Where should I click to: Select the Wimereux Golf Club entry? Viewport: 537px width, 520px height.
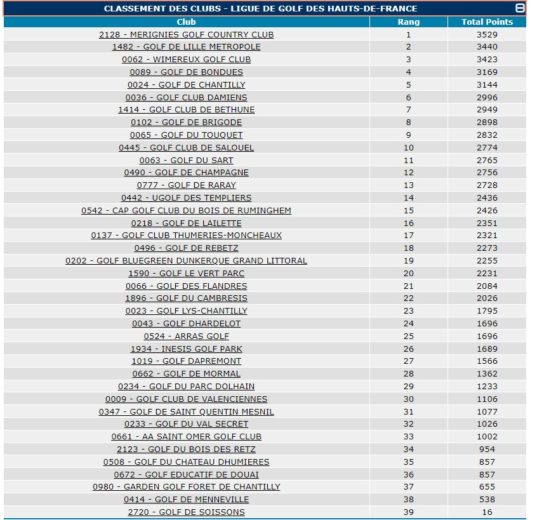[186, 60]
